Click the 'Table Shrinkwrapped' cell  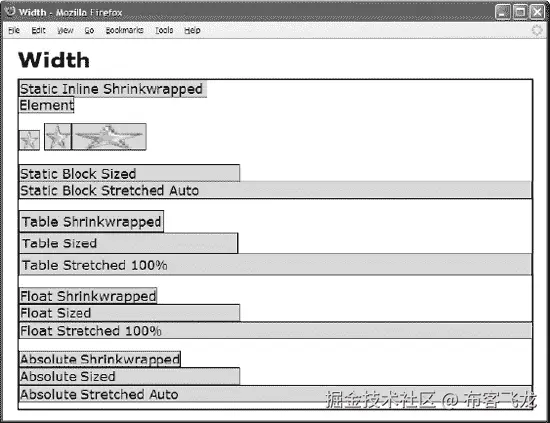coord(92,222)
